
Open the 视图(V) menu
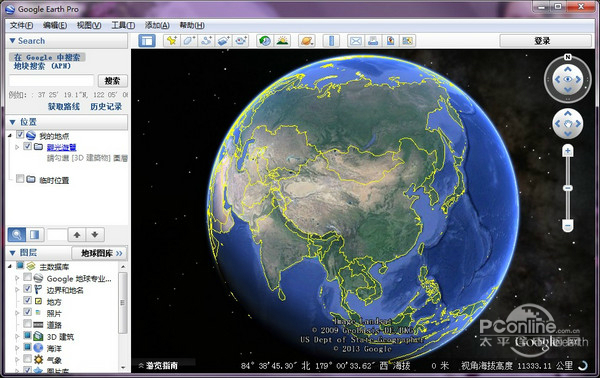(89, 25)
